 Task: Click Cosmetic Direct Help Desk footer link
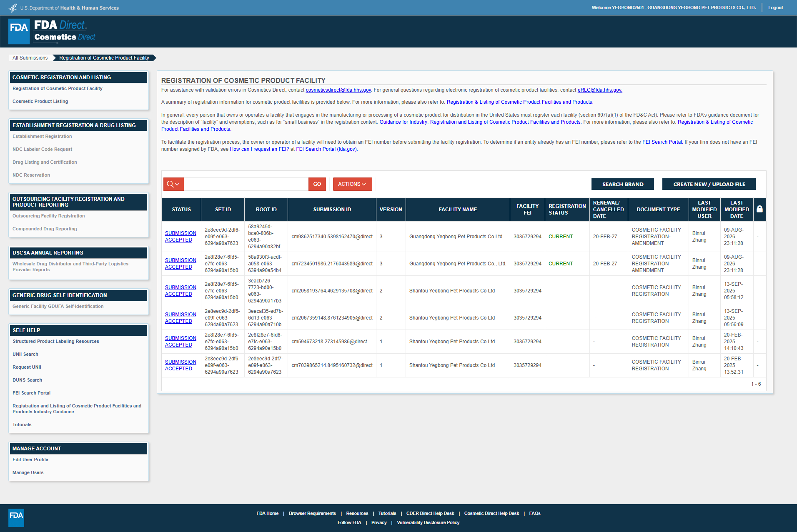[491, 513]
